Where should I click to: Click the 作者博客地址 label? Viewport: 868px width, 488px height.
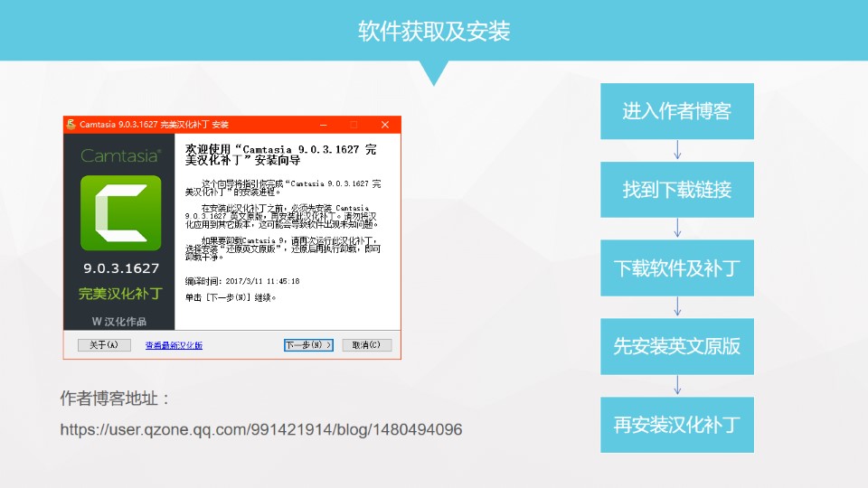[116, 399]
